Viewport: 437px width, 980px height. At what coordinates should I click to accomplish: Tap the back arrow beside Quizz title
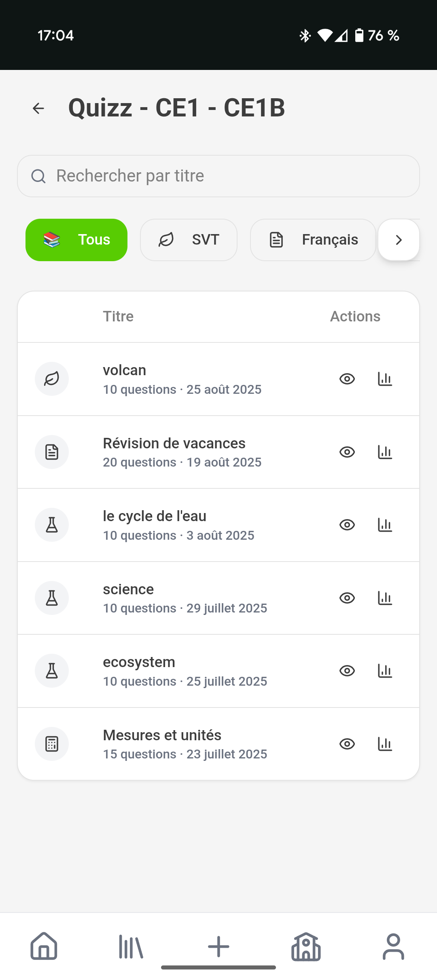coord(38,108)
